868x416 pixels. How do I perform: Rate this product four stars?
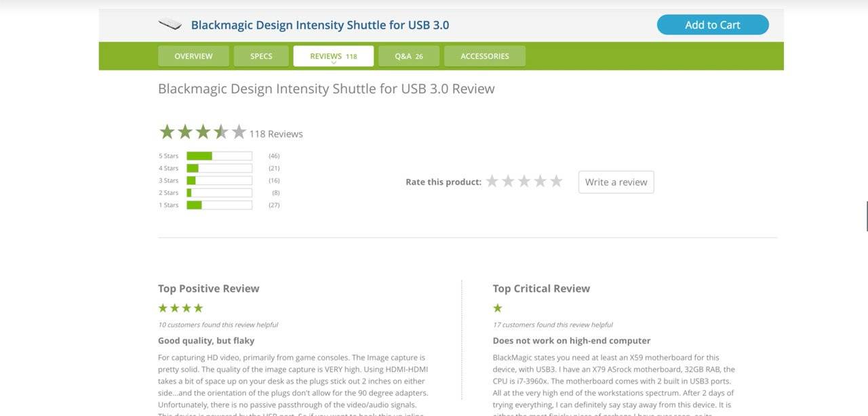(x=540, y=182)
